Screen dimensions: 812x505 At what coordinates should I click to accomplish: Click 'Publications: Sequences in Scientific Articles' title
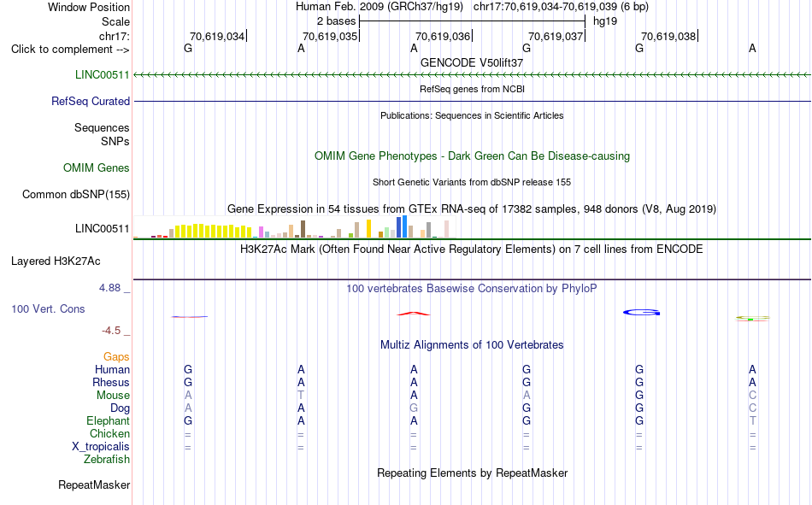[x=472, y=115]
